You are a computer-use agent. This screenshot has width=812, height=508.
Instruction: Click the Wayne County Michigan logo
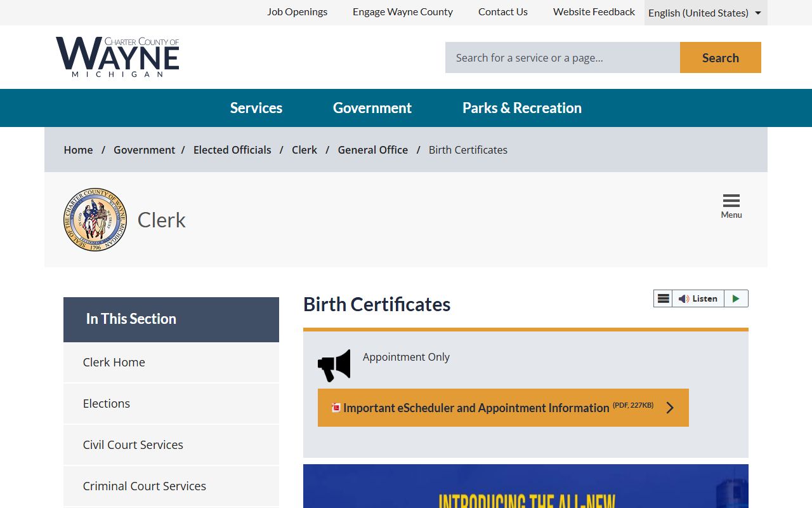click(x=117, y=57)
